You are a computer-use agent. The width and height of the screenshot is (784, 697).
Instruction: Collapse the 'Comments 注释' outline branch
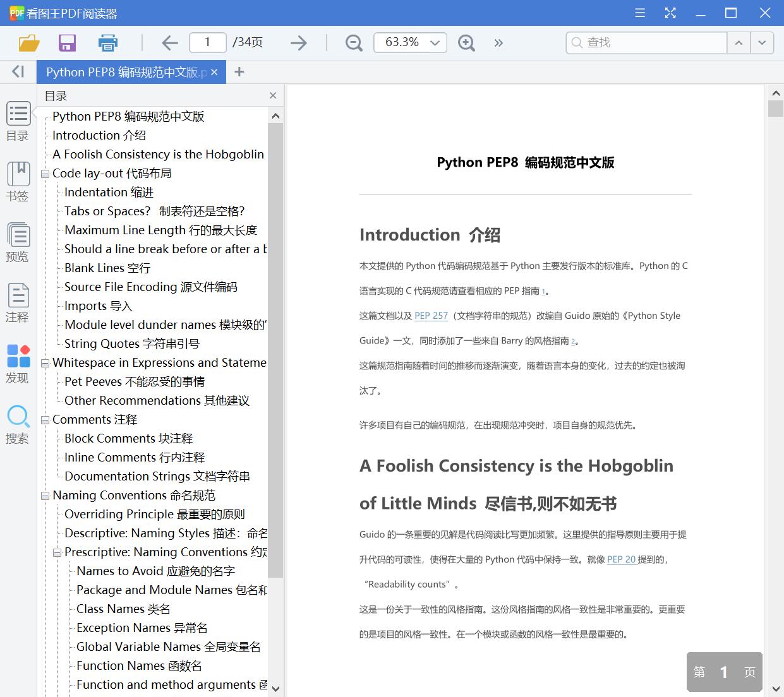coord(45,419)
